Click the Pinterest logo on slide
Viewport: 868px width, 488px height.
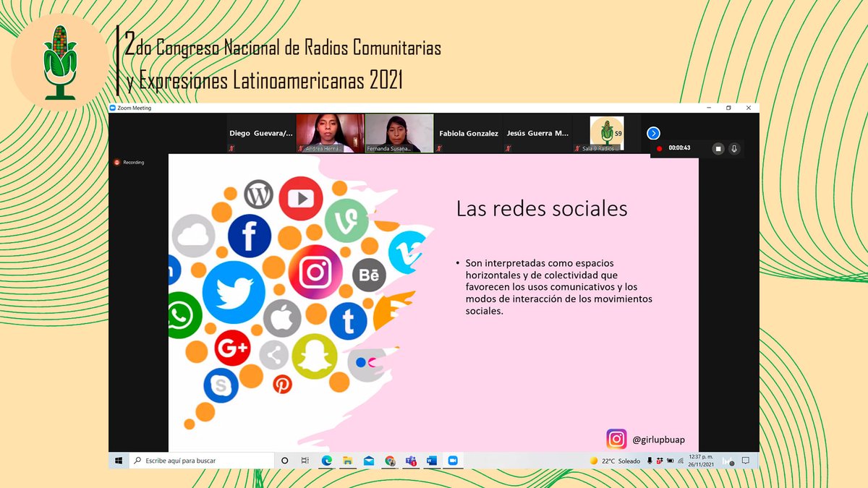point(283,384)
